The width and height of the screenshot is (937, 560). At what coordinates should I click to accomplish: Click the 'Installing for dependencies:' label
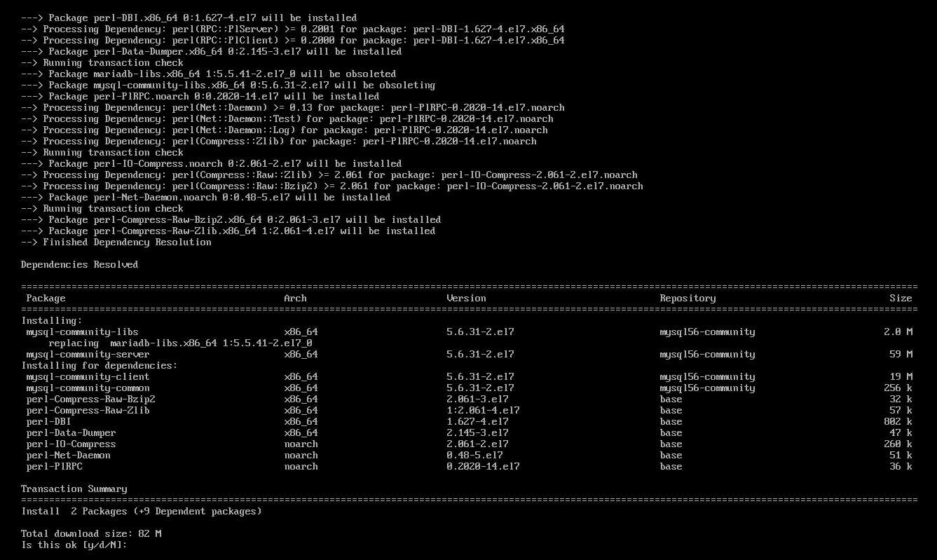coord(100,365)
